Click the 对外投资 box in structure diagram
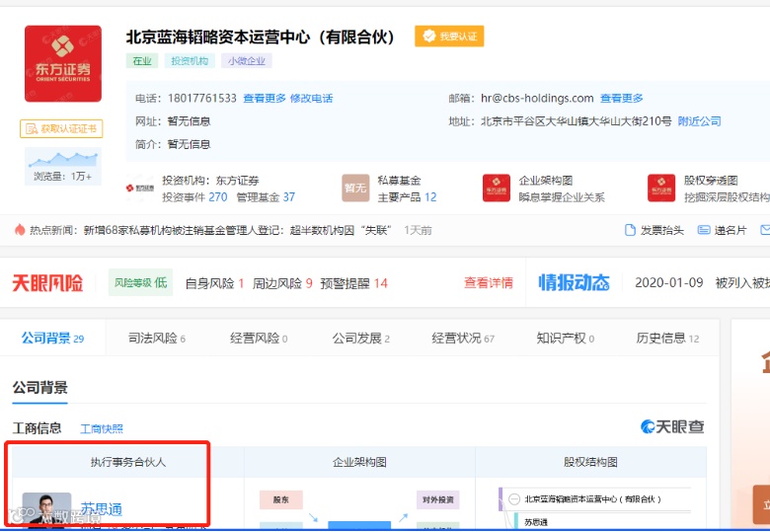Image resolution: width=770 pixels, height=532 pixels. 437,499
